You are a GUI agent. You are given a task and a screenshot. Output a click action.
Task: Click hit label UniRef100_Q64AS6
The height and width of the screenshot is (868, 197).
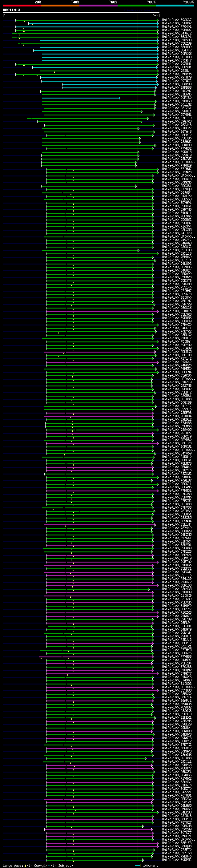click(x=177, y=775)
